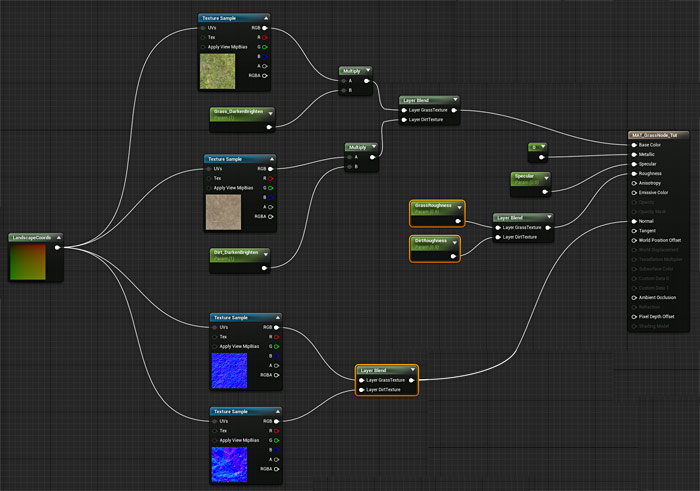700x491 pixels.
Task: Select the LandscapeCoords node title
Action: point(32,237)
